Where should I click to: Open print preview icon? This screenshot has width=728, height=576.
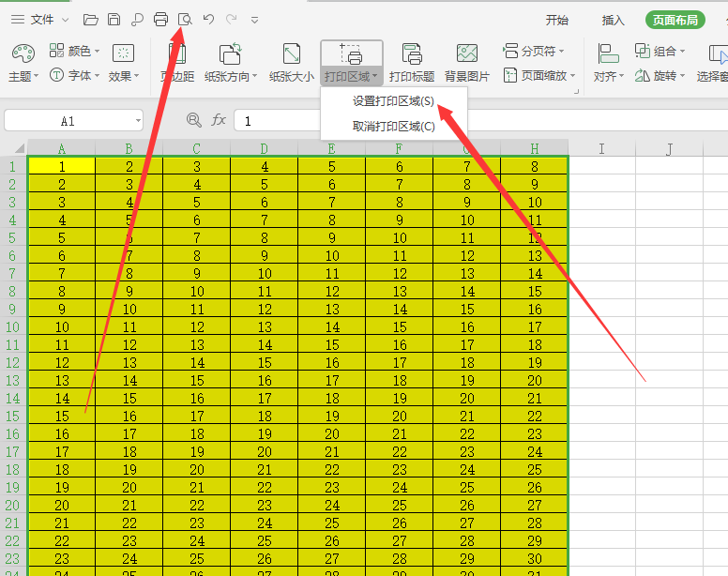pos(185,20)
